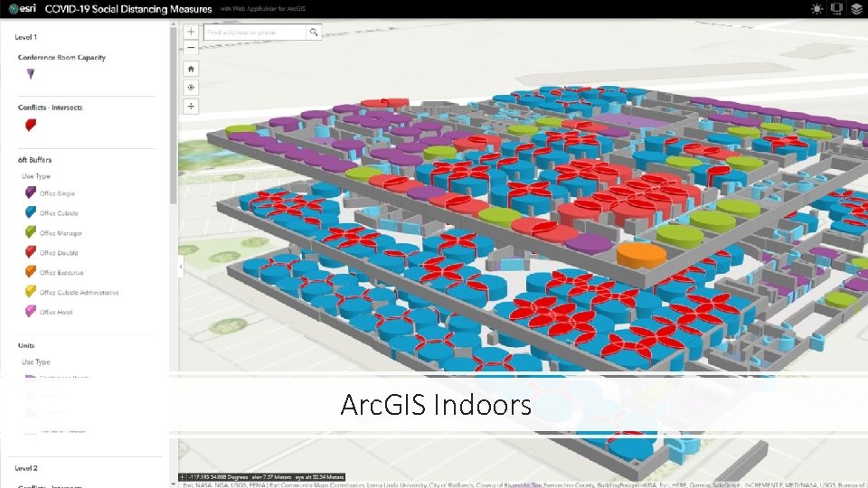Click the Conflicts - Intersects red symbol
Viewport: 868px width, 488px height.
tap(31, 125)
